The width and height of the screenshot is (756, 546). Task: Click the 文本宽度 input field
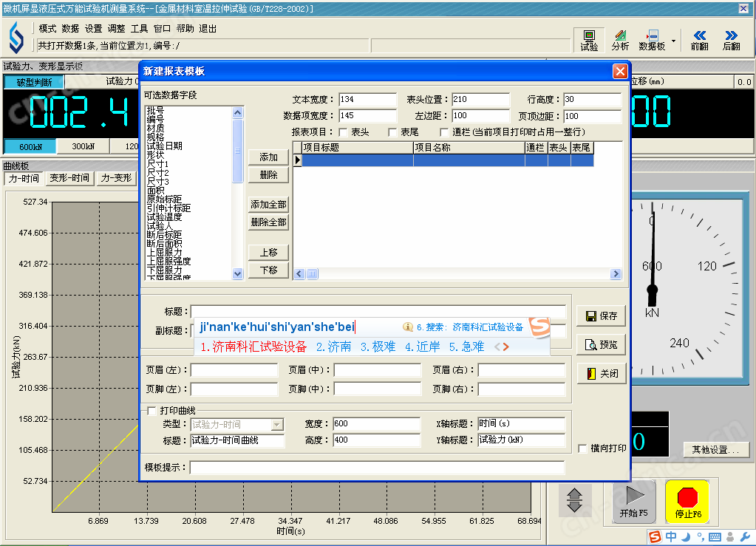tap(367, 100)
